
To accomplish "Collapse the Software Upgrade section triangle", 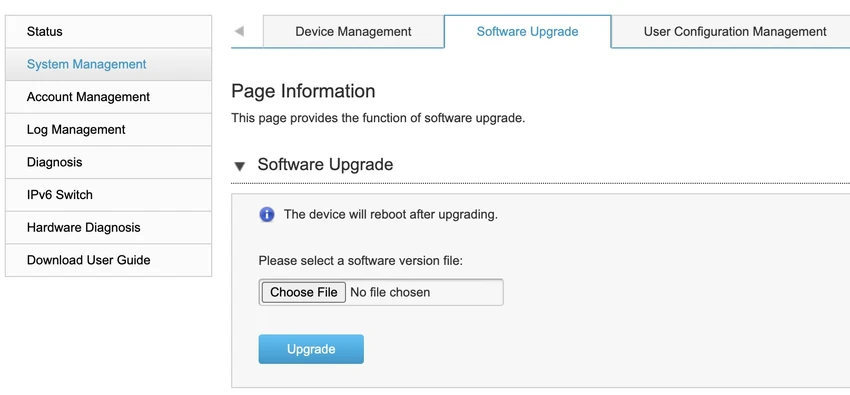I will [240, 166].
